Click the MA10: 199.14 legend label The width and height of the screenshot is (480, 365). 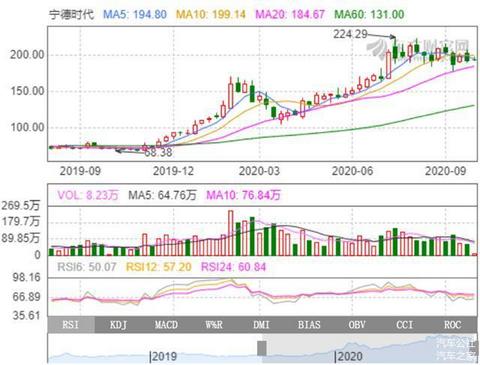(211, 14)
